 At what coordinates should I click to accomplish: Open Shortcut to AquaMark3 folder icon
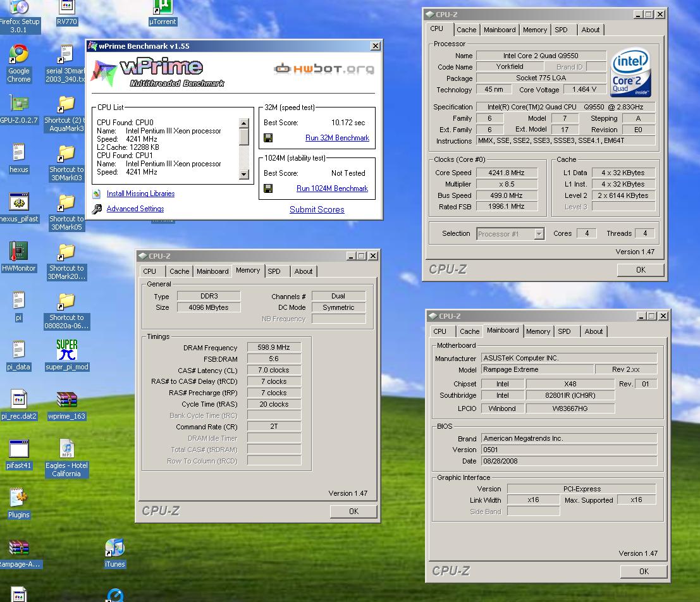pos(66,104)
